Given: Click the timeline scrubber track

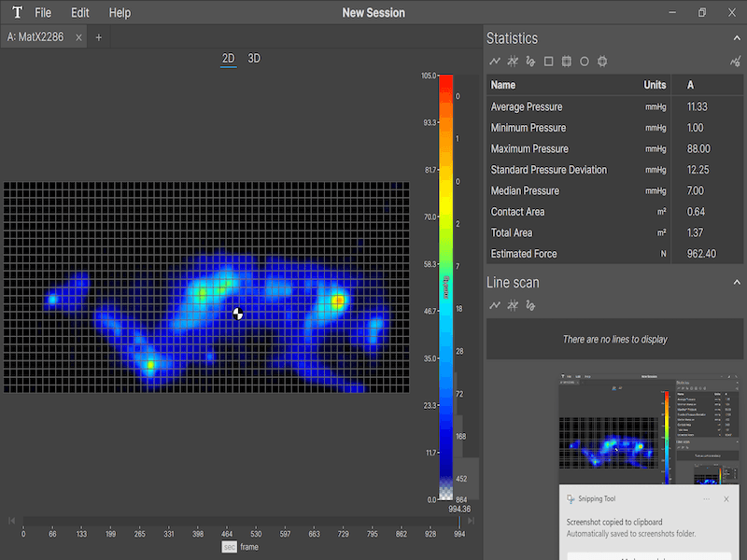Looking at the screenshot, I should [x=241, y=521].
